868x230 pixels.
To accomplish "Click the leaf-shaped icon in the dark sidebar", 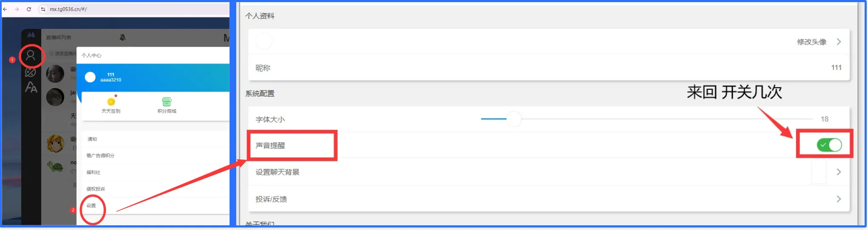I will coord(31,72).
